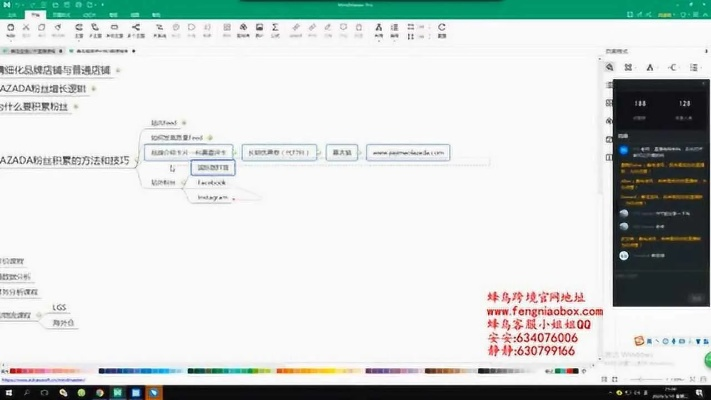Select the 'LAZADA粉丝积累的方法和技巧' main topic
Viewport: 711px width, 400px height.
(65, 159)
